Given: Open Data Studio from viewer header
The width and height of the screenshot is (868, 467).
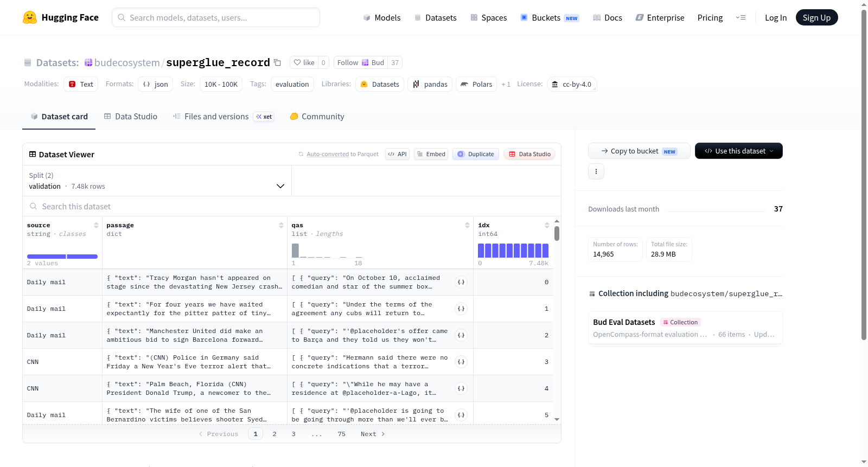Looking at the screenshot, I should [x=529, y=154].
